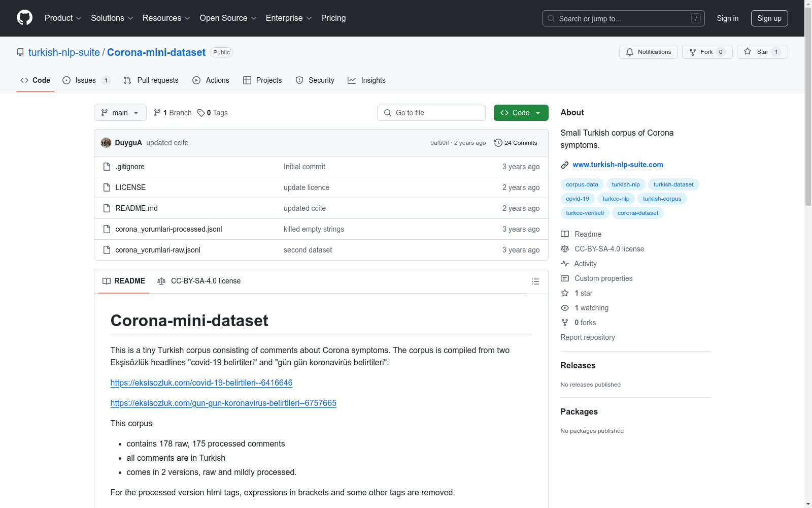Click the file icon beside corona_yorumlari-raw.jsonl
Screen dimensions: 812x508
click(107, 250)
